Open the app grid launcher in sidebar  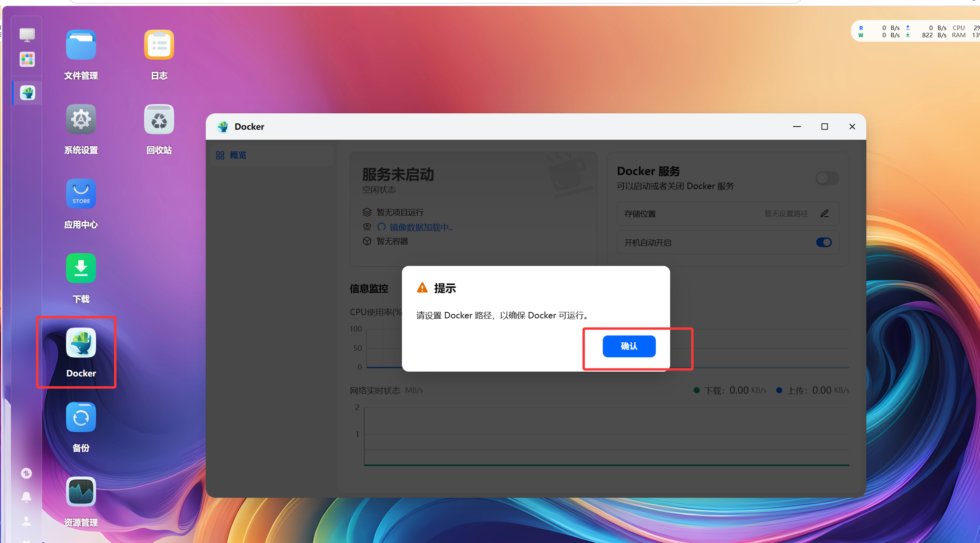point(27,60)
